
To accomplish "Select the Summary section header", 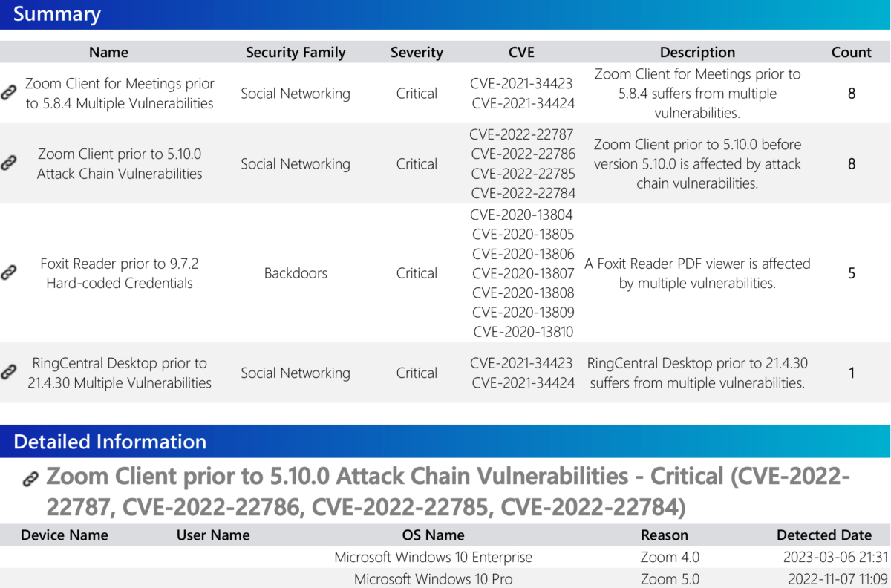I will (x=57, y=14).
